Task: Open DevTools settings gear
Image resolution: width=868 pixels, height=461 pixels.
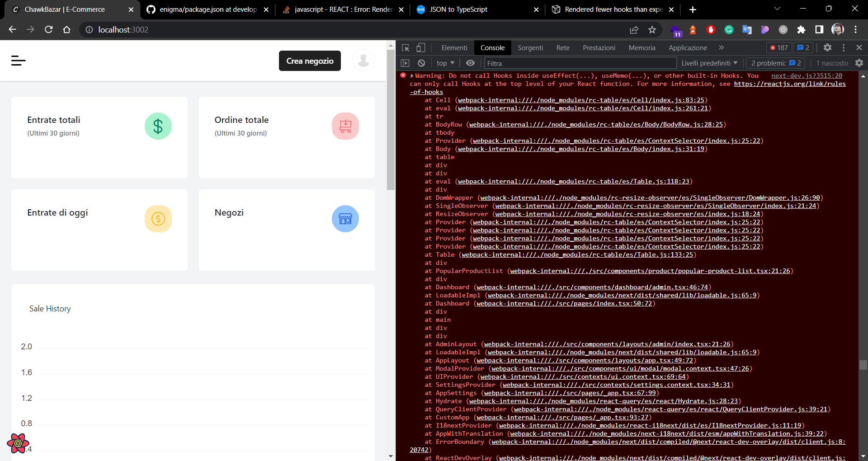Action: tap(827, 47)
